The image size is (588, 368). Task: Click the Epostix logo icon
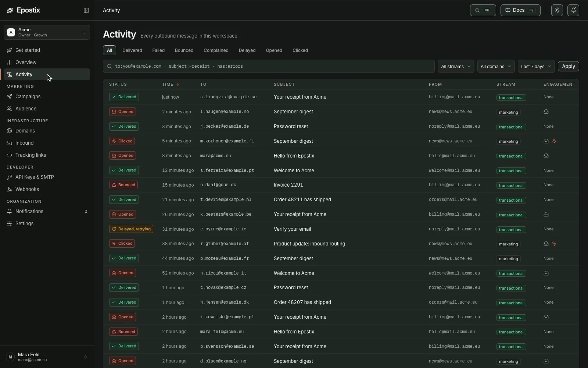[x=10, y=10]
